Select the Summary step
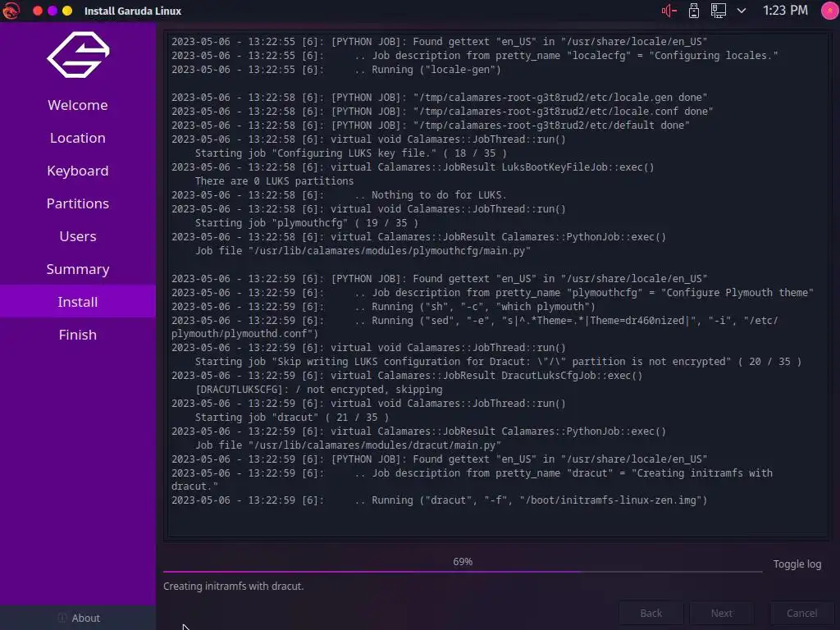This screenshot has width=840, height=630. pyautogui.click(x=78, y=269)
